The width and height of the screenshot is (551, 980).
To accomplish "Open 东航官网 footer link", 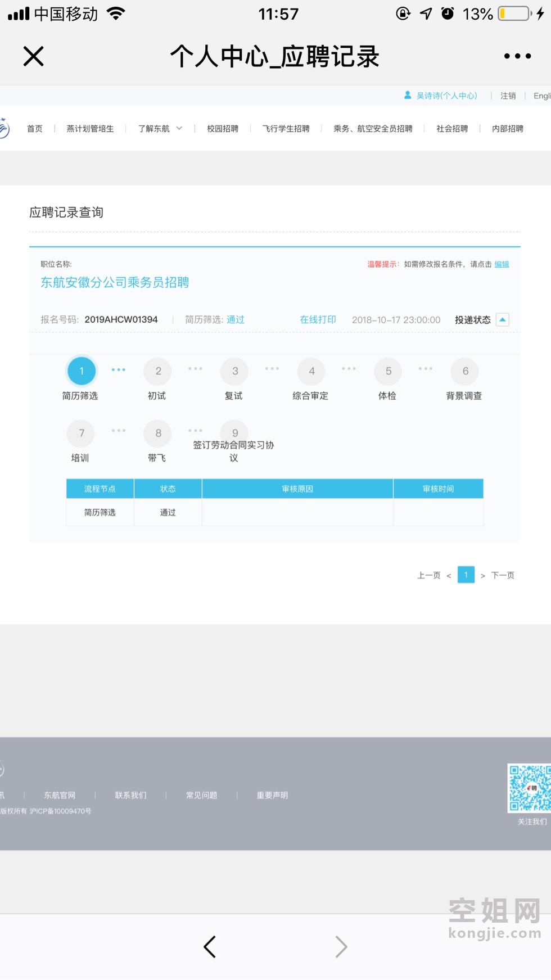I will click(x=60, y=795).
